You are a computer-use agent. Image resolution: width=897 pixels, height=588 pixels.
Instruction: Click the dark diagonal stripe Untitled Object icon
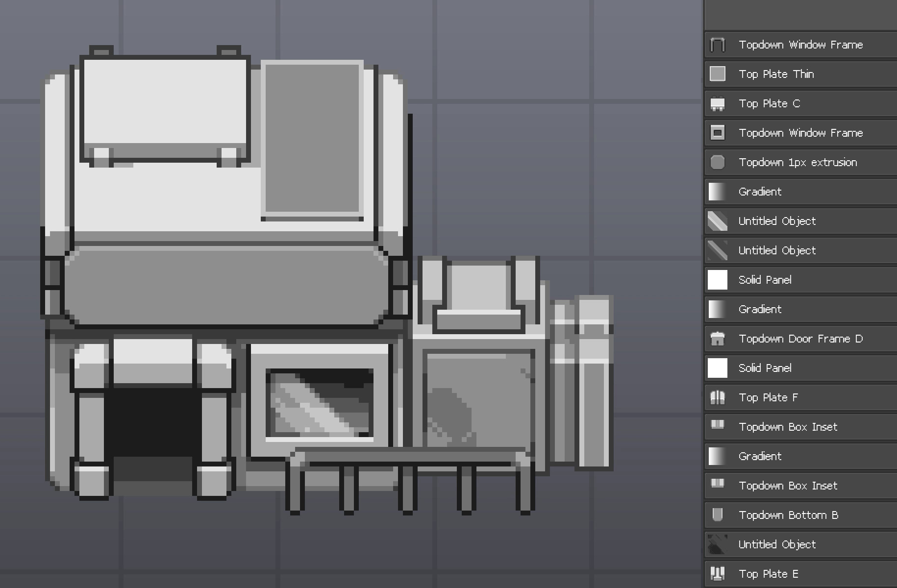click(x=718, y=250)
